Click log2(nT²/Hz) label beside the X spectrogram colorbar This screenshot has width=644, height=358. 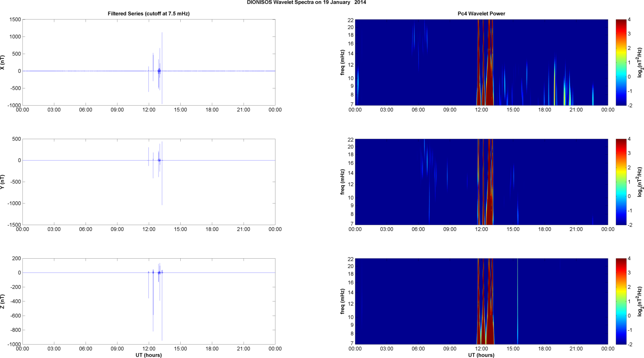coord(640,62)
